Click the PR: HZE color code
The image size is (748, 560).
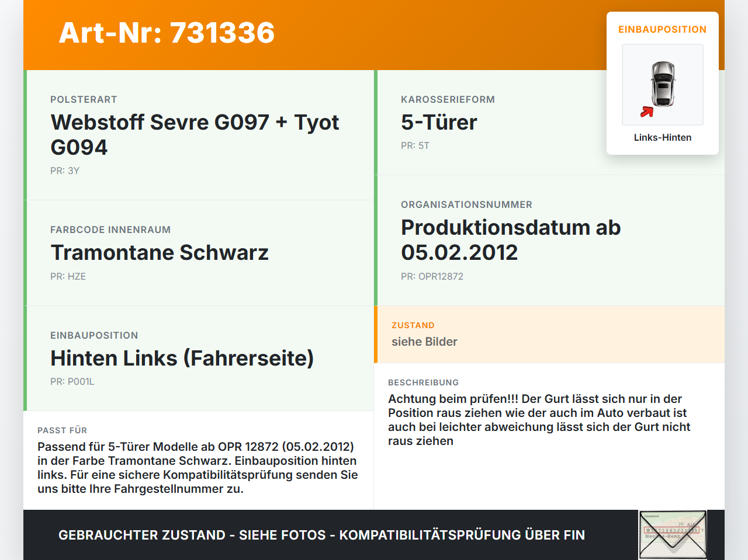coord(68,276)
